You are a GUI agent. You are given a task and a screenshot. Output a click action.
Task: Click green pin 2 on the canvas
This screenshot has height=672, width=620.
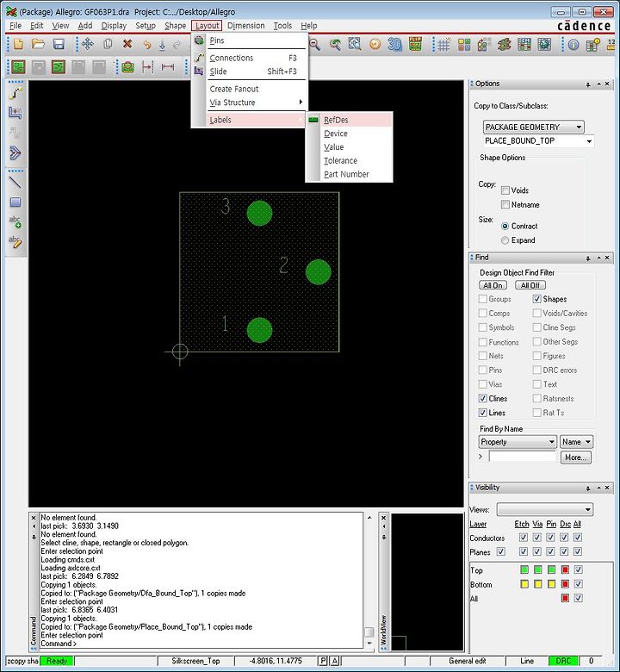coord(319,271)
